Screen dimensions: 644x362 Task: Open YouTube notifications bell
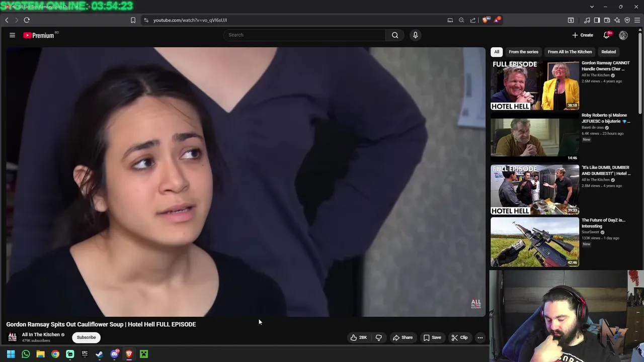[607, 35]
